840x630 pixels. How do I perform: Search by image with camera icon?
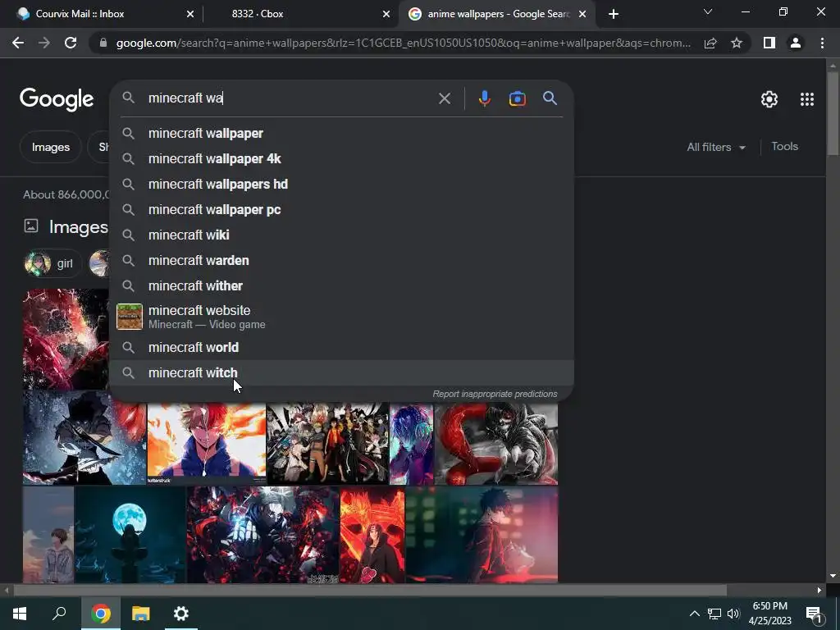[x=517, y=98]
